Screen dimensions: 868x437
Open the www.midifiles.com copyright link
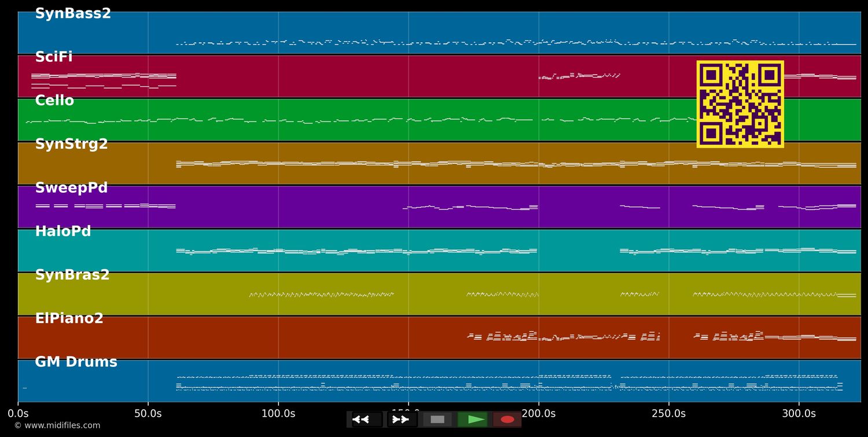point(57,425)
